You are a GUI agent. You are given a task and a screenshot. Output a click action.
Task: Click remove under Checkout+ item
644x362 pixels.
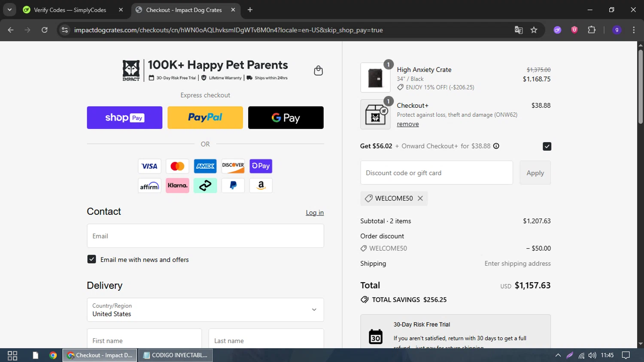coord(408,124)
